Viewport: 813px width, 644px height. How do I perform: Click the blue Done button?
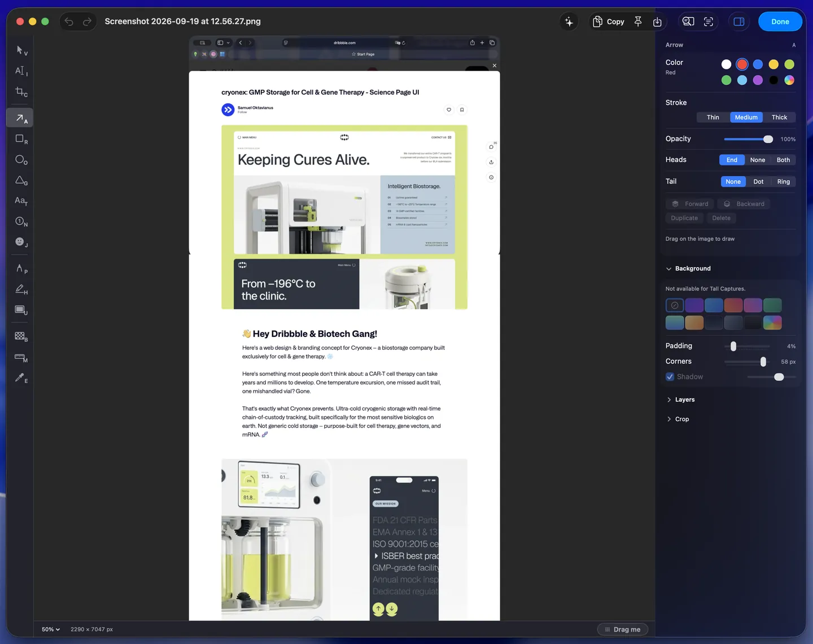click(780, 21)
